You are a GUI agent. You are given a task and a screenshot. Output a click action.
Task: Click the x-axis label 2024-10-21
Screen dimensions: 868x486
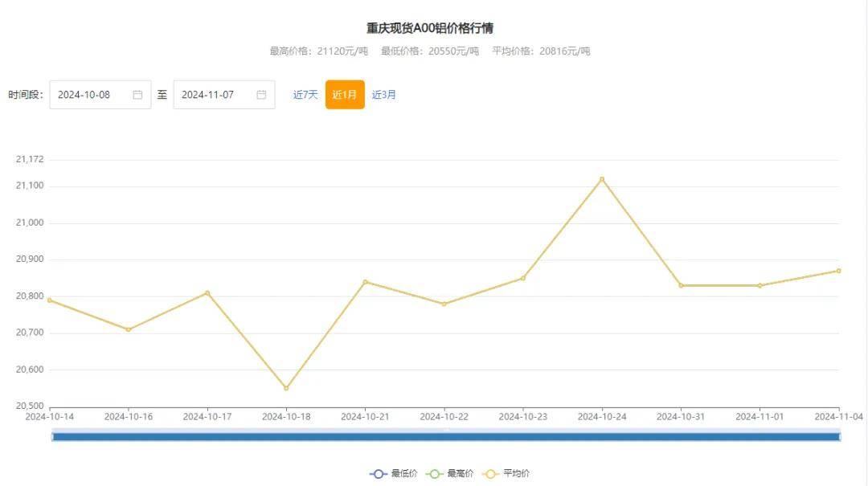pyautogui.click(x=364, y=417)
